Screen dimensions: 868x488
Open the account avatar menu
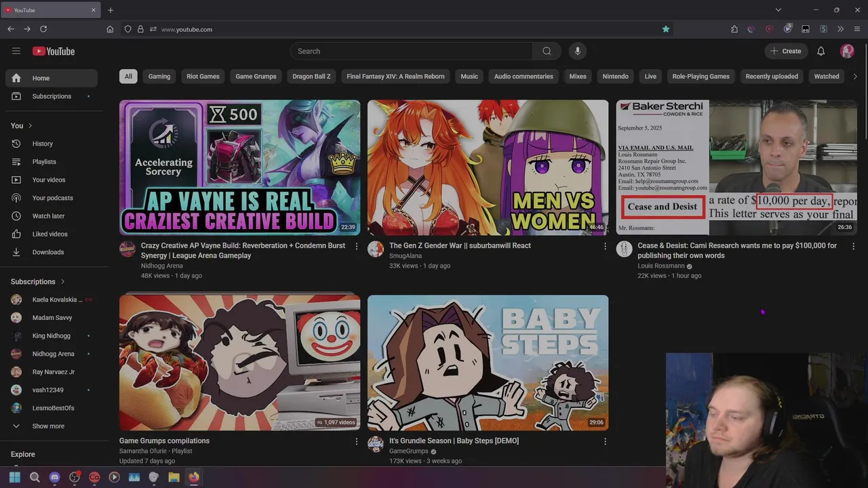tap(847, 51)
